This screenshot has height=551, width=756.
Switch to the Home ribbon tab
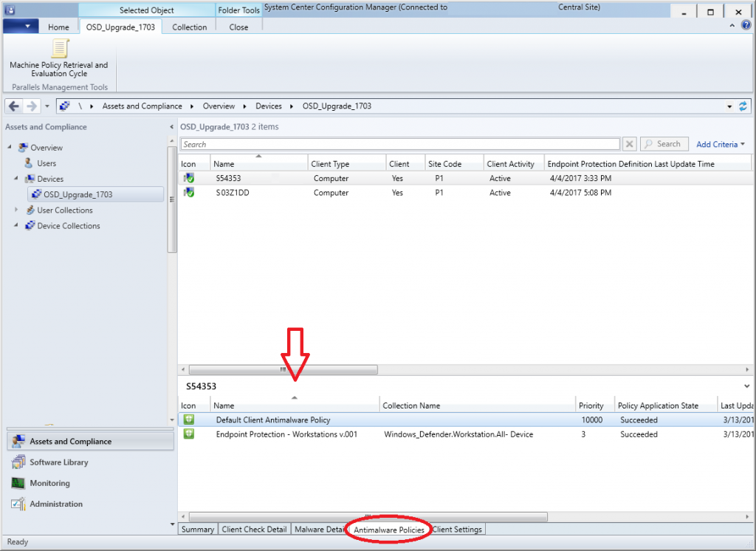point(58,27)
